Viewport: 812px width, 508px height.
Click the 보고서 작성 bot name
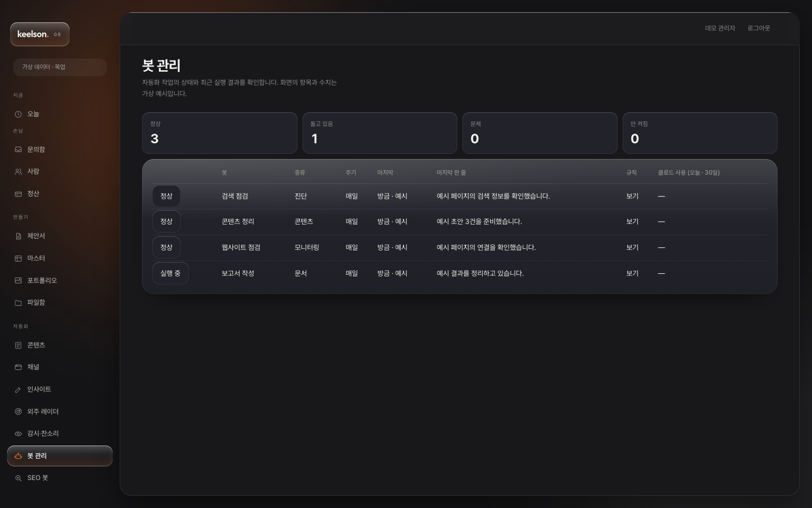click(238, 273)
